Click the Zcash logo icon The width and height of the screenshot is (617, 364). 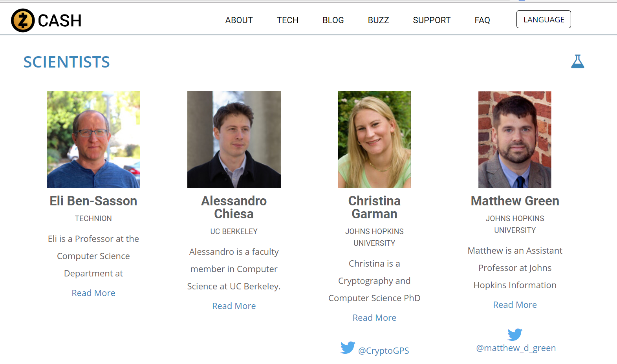(x=23, y=20)
